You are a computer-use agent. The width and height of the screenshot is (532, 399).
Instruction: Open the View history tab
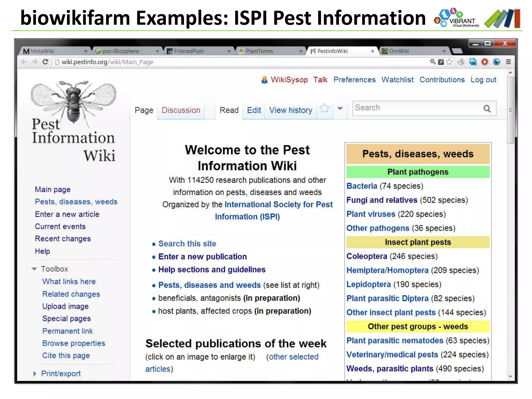point(291,110)
